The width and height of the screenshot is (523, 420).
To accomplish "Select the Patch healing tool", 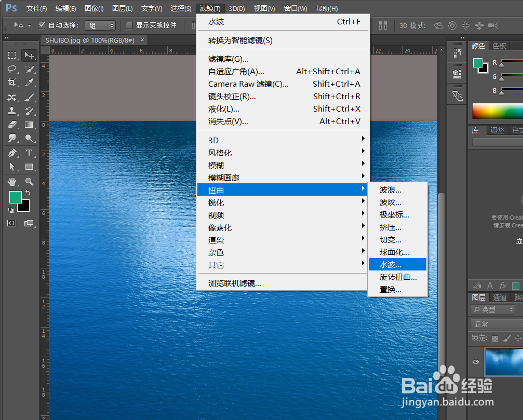I will tap(12, 97).
